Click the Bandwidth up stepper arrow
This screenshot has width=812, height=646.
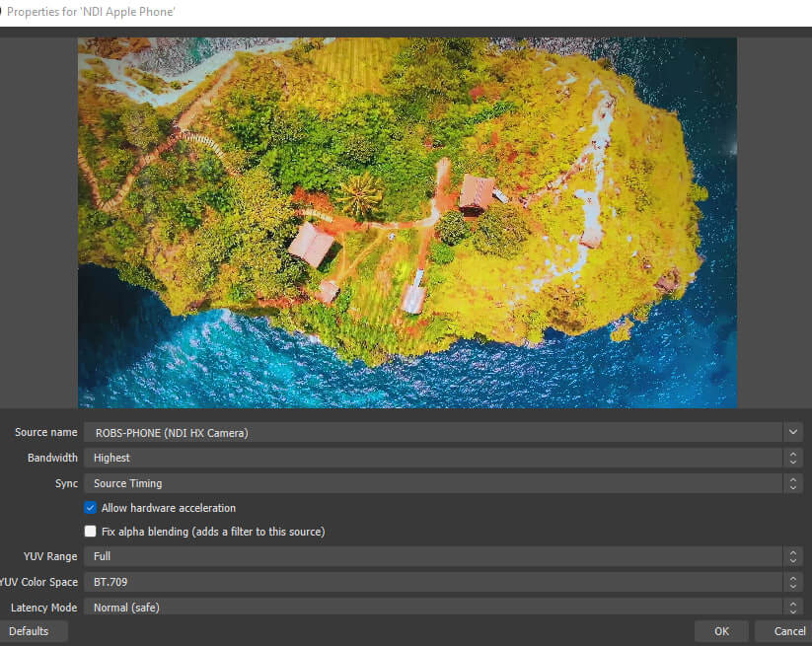792,454
